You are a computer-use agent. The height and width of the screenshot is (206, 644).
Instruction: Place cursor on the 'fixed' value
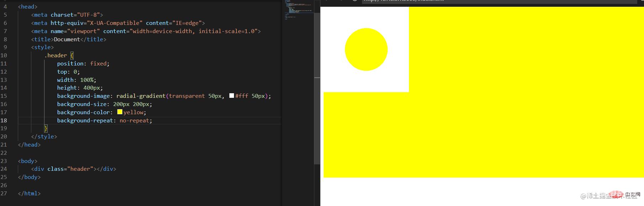tap(98, 63)
